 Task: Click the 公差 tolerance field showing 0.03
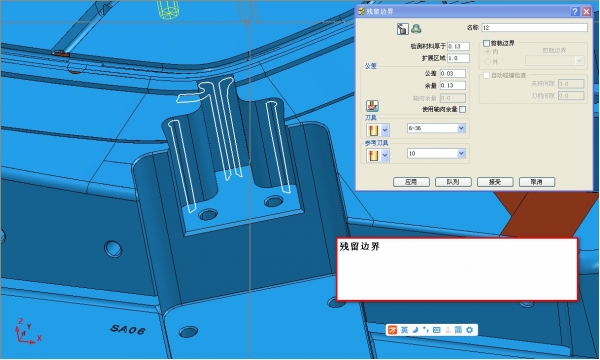click(453, 73)
